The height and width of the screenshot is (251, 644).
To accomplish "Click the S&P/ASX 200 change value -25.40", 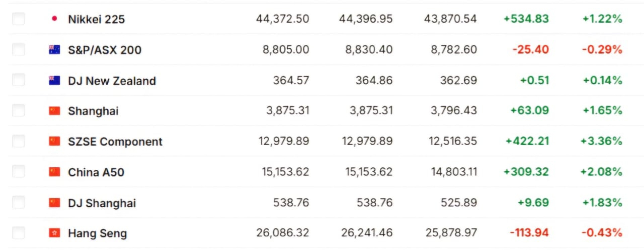I will (x=530, y=50).
